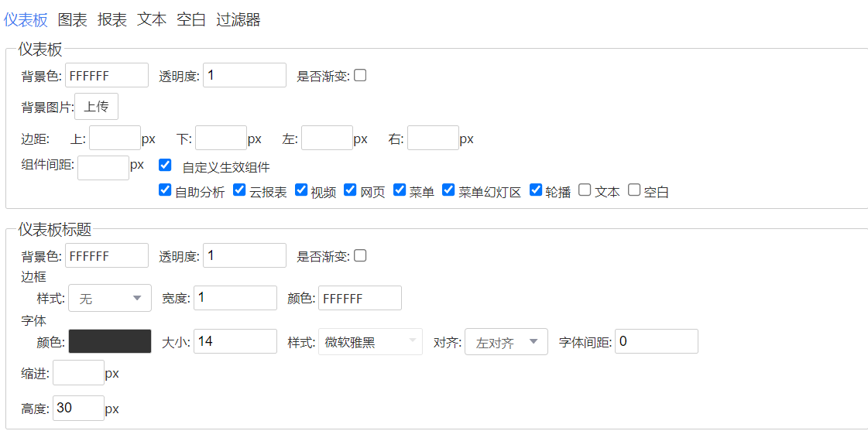The height and width of the screenshot is (431, 868).
Task: Uncheck the 自助分析 checkbox
Action: [x=164, y=190]
